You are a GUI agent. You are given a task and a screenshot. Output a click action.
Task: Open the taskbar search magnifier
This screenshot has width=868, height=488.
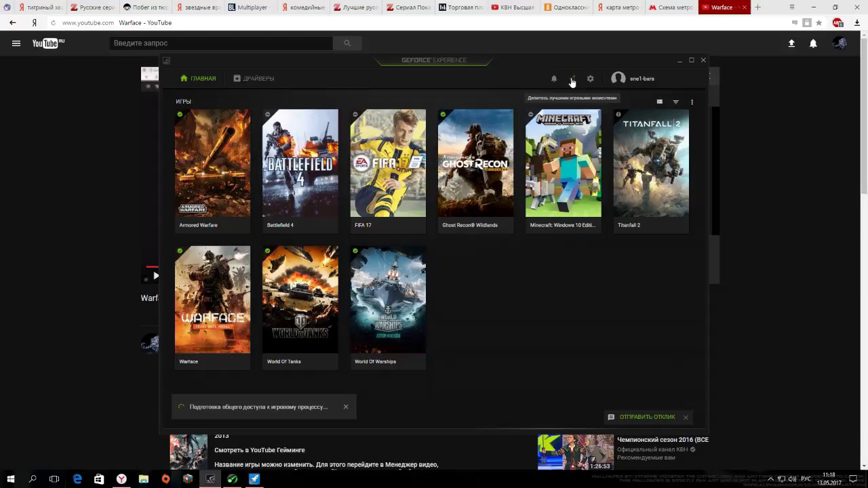pos(33,479)
